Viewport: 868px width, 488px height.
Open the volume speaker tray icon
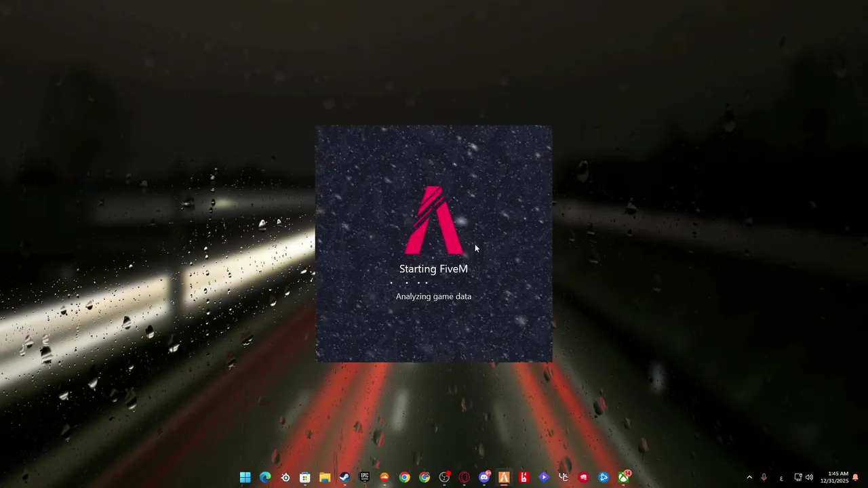point(809,477)
